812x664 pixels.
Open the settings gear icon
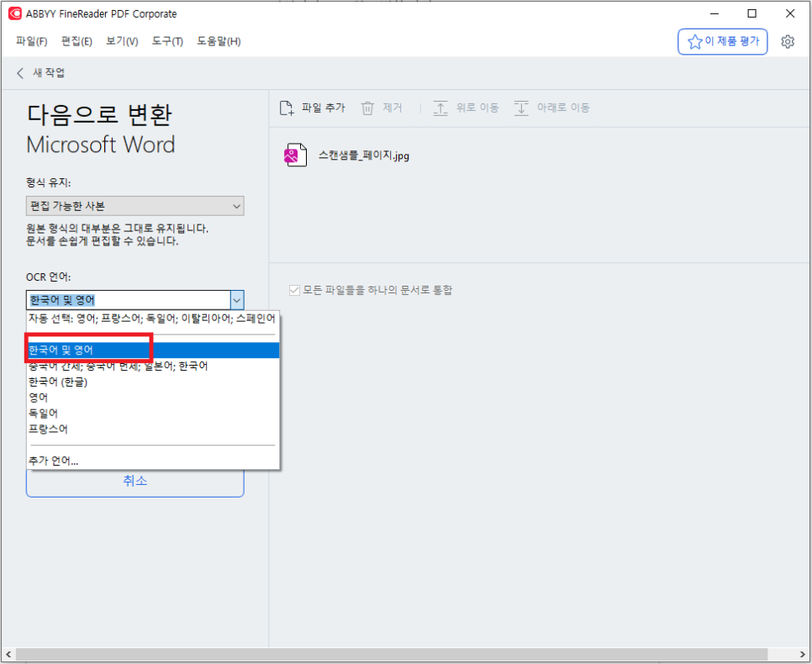pyautogui.click(x=788, y=41)
